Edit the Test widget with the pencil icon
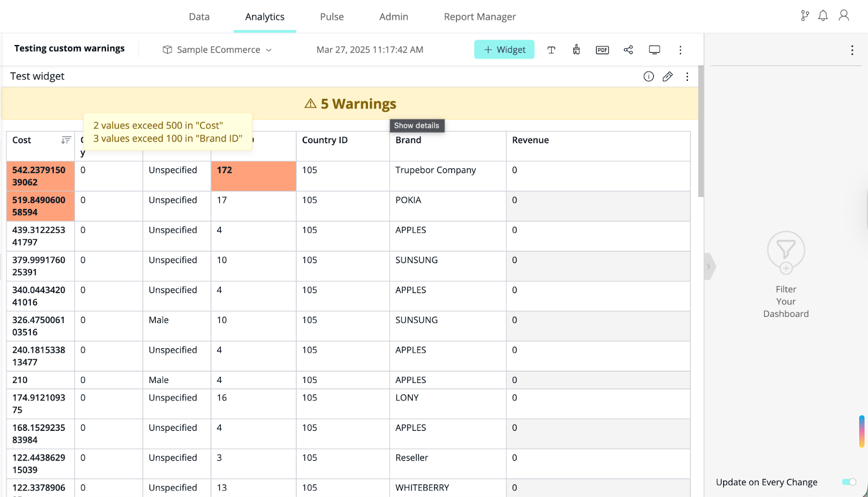 667,76
